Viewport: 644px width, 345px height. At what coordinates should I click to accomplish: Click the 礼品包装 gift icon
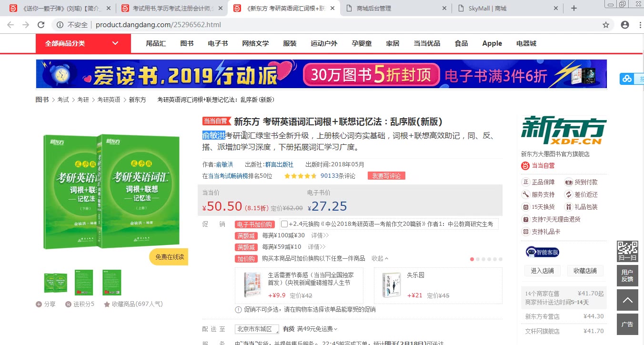pos(568,207)
